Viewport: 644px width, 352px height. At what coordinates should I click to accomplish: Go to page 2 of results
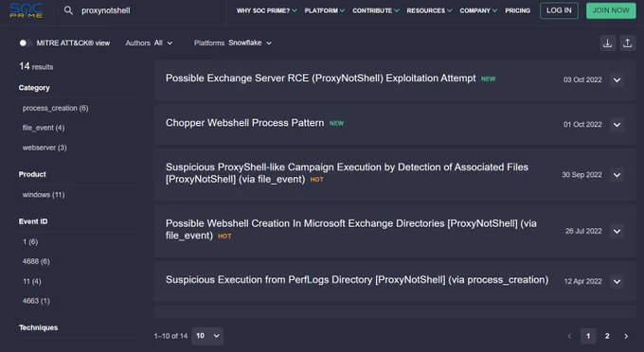(x=607, y=336)
